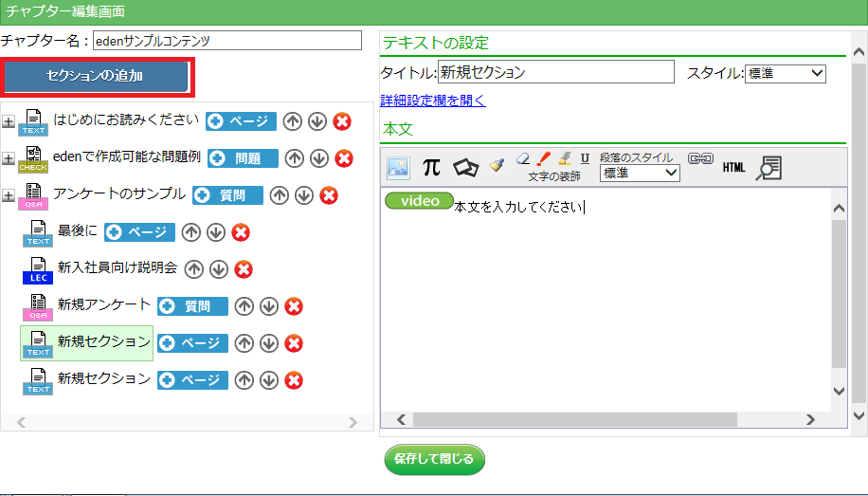Add a ページ to はじめにお読みください
The width and height of the screenshot is (868, 496).
241,121
